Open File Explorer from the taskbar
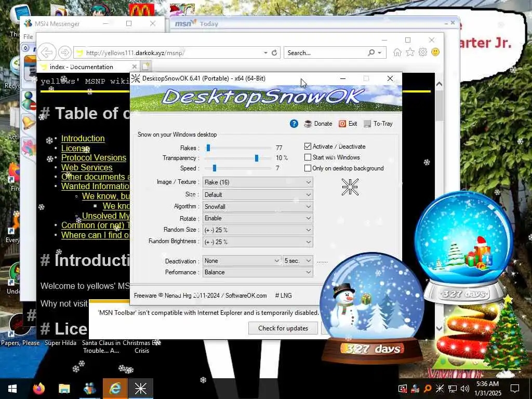The image size is (532, 399). tap(64, 389)
